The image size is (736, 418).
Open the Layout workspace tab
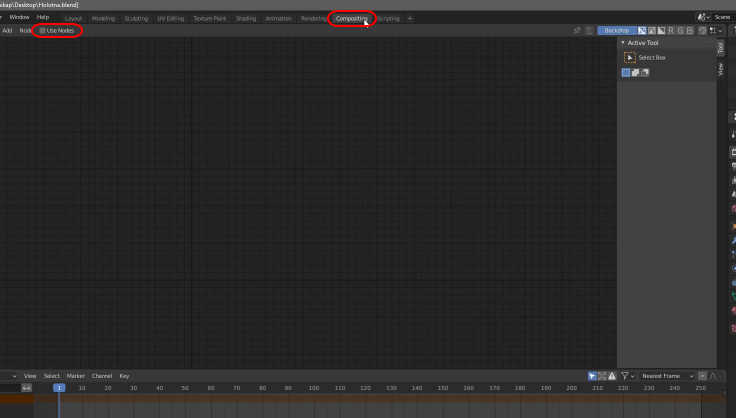coord(73,19)
